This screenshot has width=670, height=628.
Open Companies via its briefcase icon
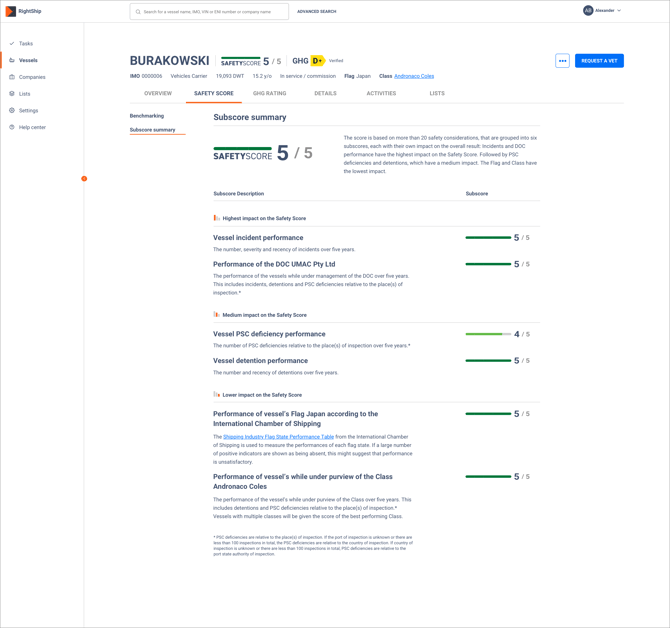pyautogui.click(x=12, y=77)
